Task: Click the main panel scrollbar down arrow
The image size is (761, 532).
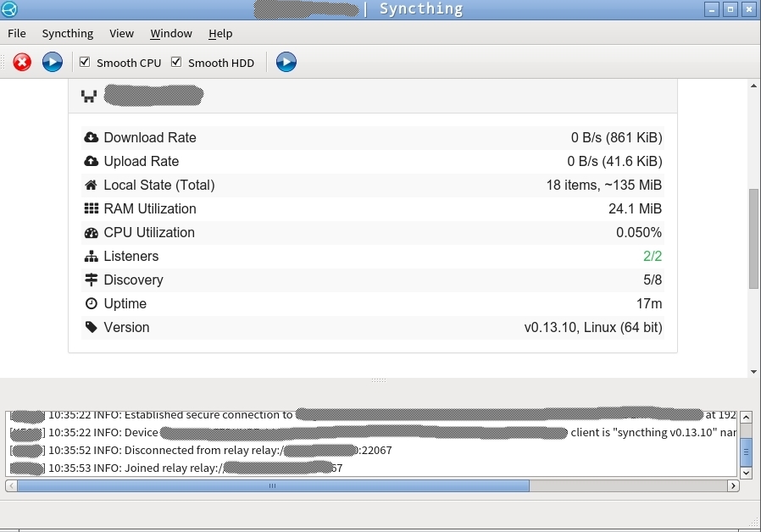Action: point(753,372)
